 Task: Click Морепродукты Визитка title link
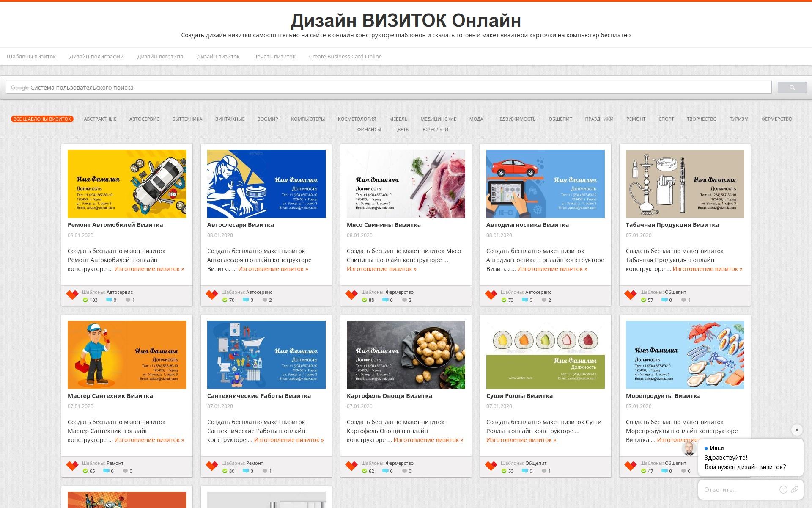663,396
